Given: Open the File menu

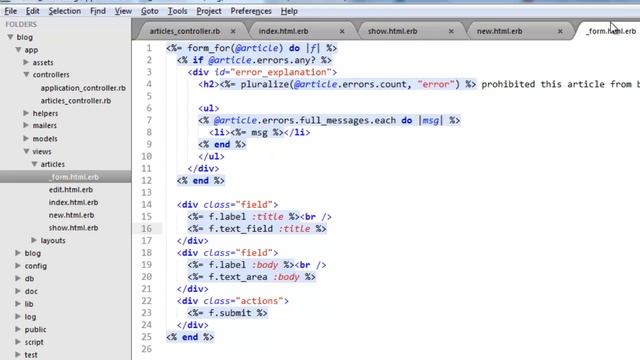Looking at the screenshot, I should point(11,11).
